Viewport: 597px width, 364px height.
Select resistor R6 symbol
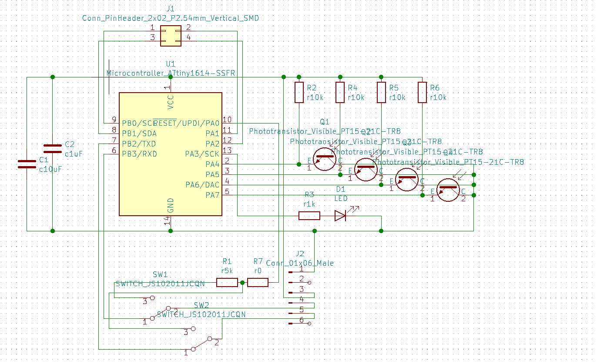pos(422,92)
